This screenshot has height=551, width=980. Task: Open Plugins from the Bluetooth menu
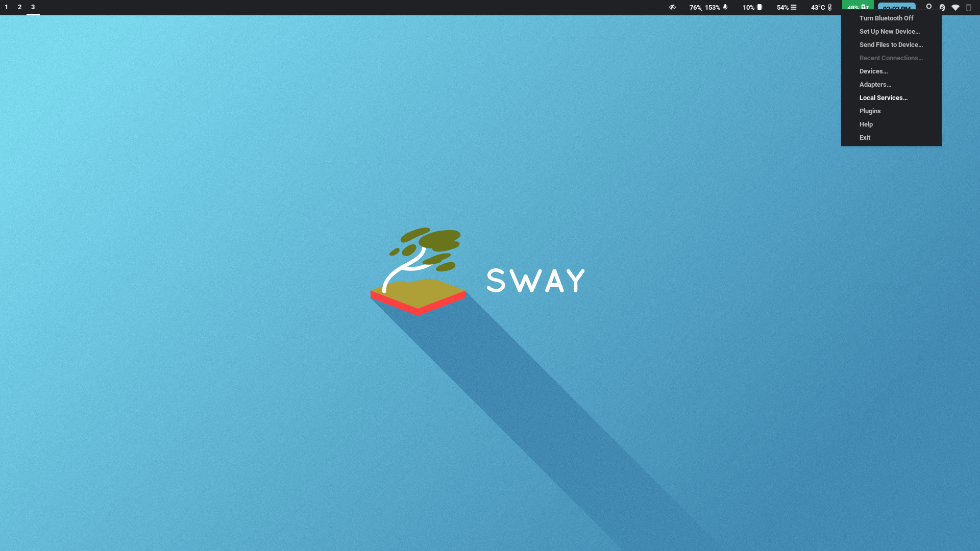[870, 111]
